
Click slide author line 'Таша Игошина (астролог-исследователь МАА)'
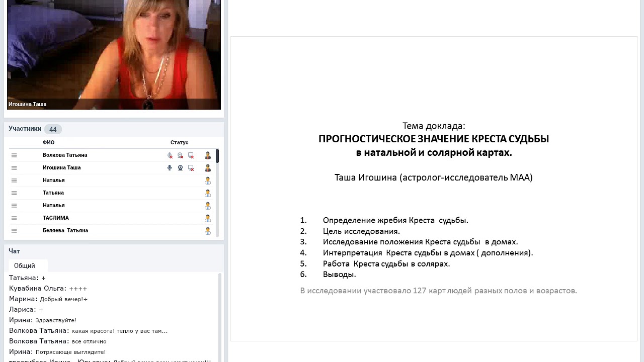point(434,177)
